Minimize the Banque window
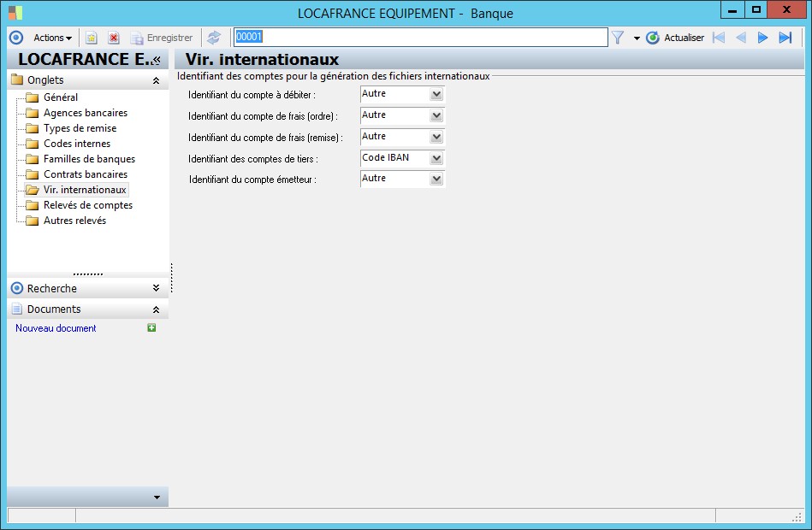Image resolution: width=812 pixels, height=530 pixels. [x=732, y=10]
